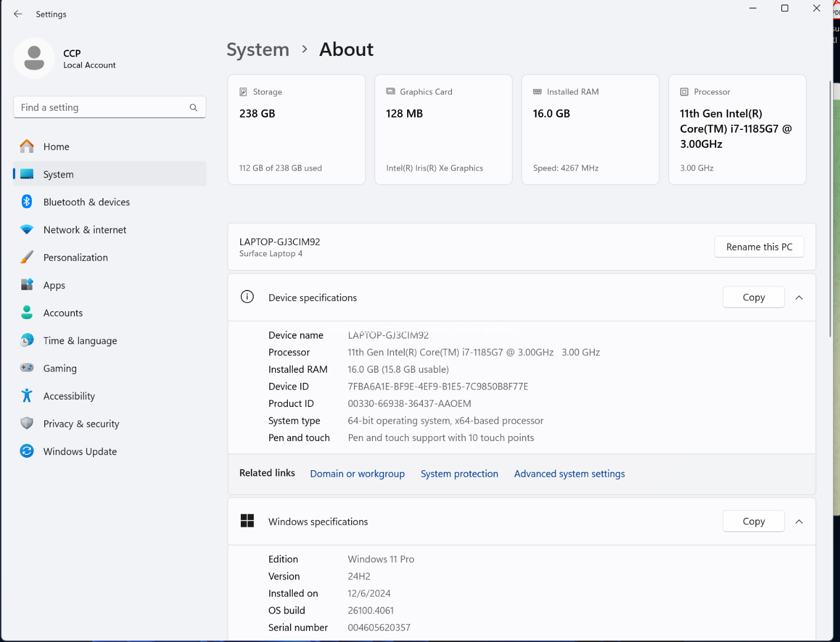Click the Gaming controller icon

pyautogui.click(x=27, y=368)
